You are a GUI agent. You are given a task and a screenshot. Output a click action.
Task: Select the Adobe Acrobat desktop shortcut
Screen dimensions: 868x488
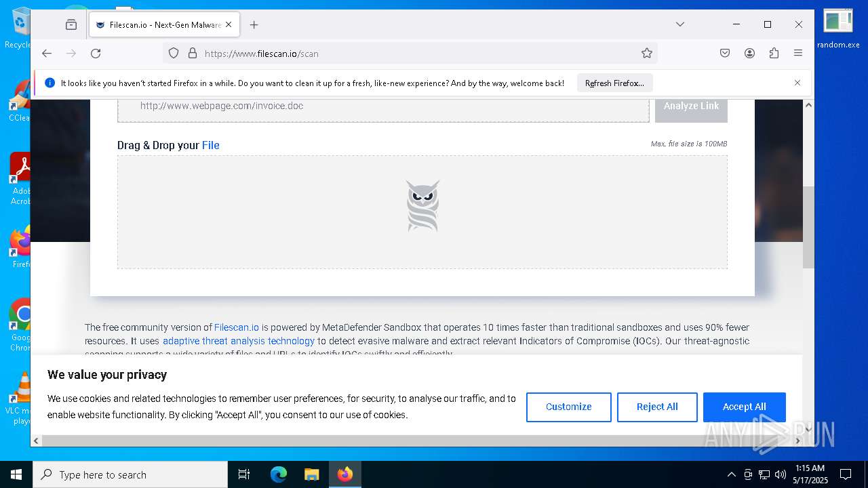pyautogui.click(x=21, y=179)
